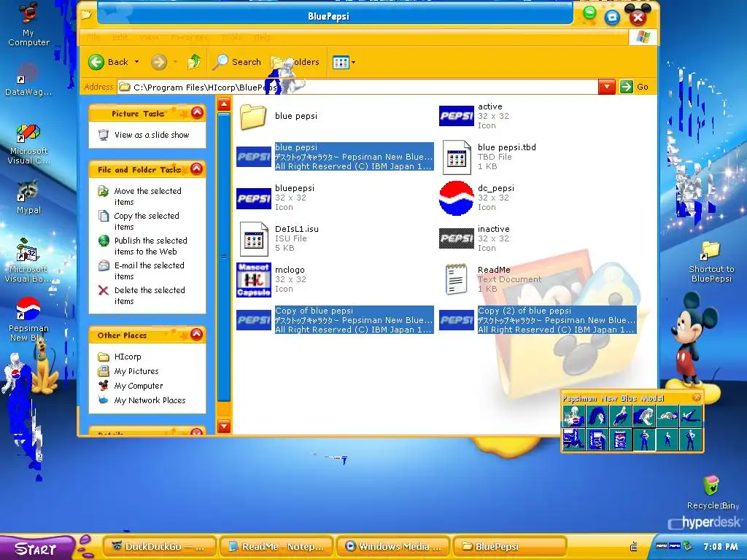Viewport: 747px width, 560px height.
Task: Switch to ReadMe - Notepad taskbar button
Action: (276, 546)
